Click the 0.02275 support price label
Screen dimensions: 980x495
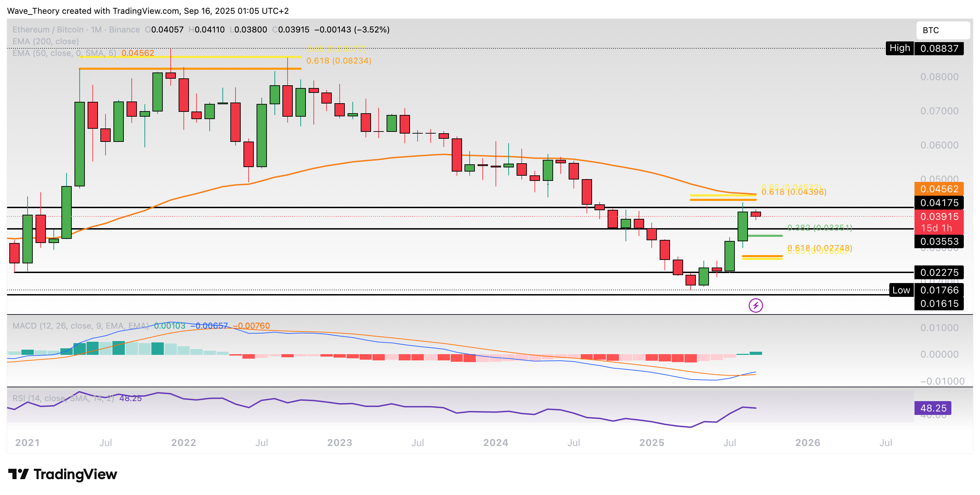pos(939,273)
